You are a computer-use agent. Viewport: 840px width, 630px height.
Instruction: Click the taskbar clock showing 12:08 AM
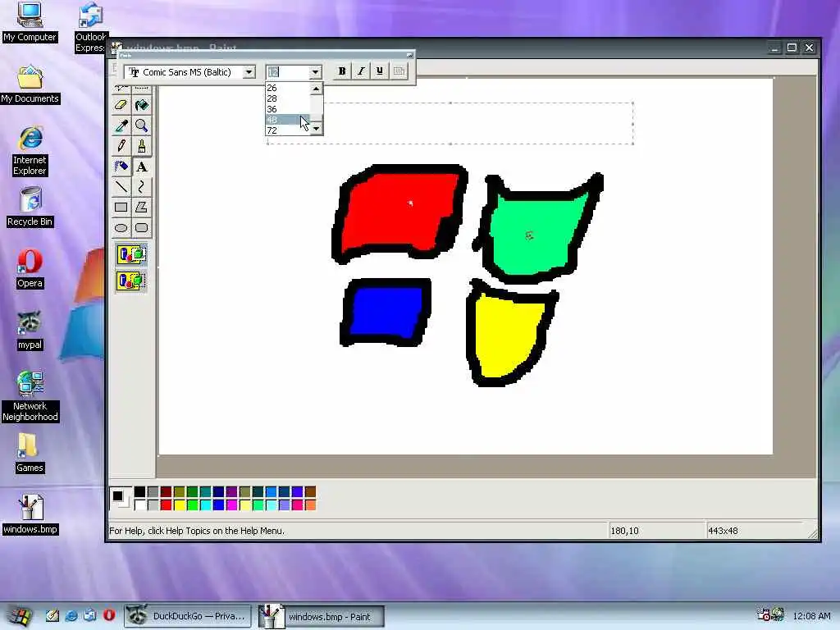point(811,616)
